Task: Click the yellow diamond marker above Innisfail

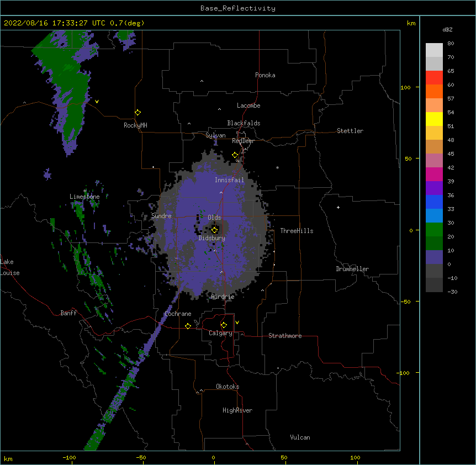Action: click(235, 155)
